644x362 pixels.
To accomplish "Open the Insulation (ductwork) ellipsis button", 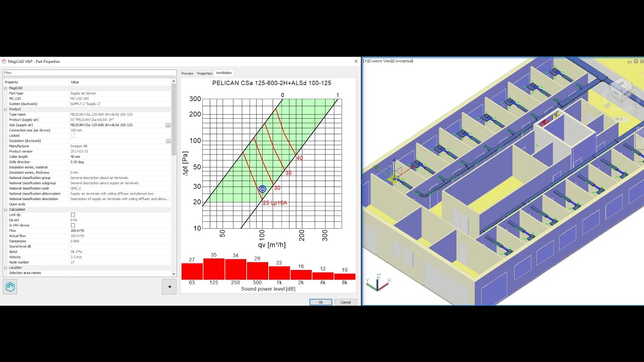I will click(168, 141).
